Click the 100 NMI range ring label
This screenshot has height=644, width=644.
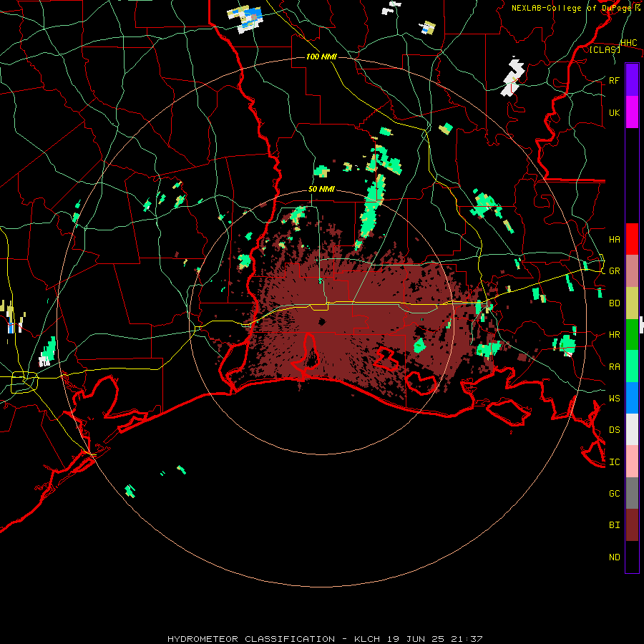coord(321,57)
